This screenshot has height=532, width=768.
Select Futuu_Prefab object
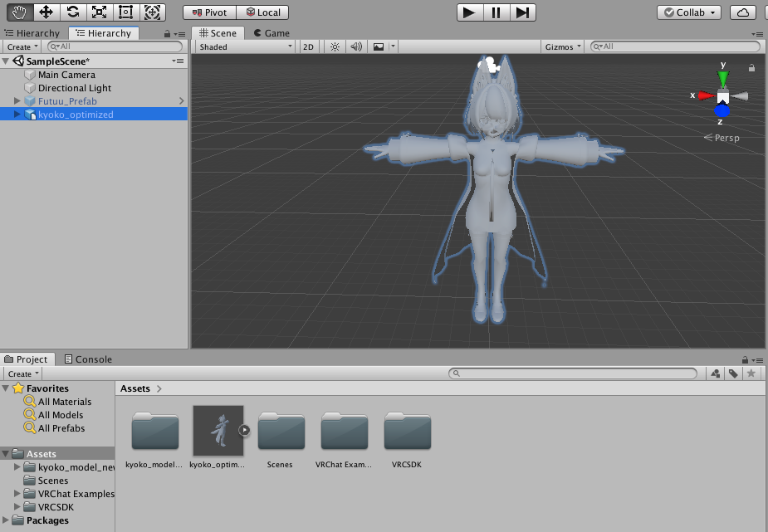pyautogui.click(x=67, y=101)
